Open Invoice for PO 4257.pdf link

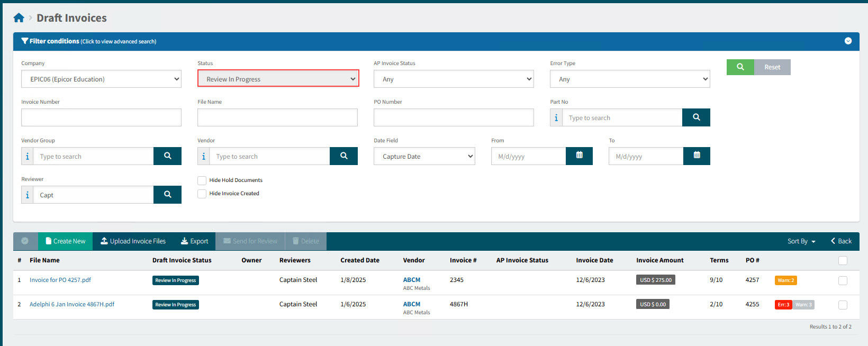click(x=60, y=280)
